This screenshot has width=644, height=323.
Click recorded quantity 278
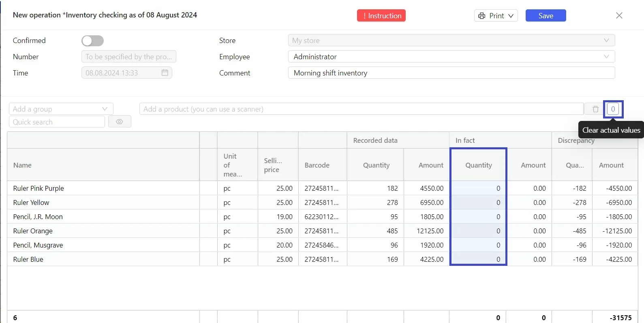pyautogui.click(x=392, y=202)
